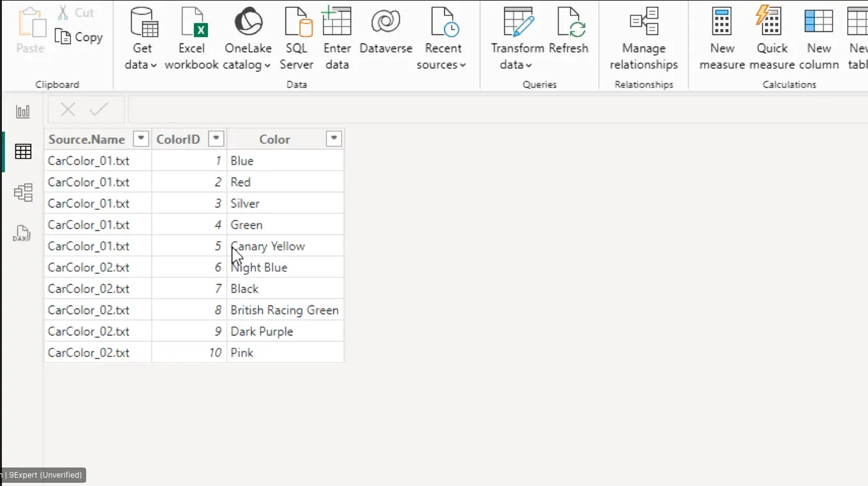Click CarColor_01.txt in the Silver row
The width and height of the screenshot is (868, 486).
click(x=98, y=203)
